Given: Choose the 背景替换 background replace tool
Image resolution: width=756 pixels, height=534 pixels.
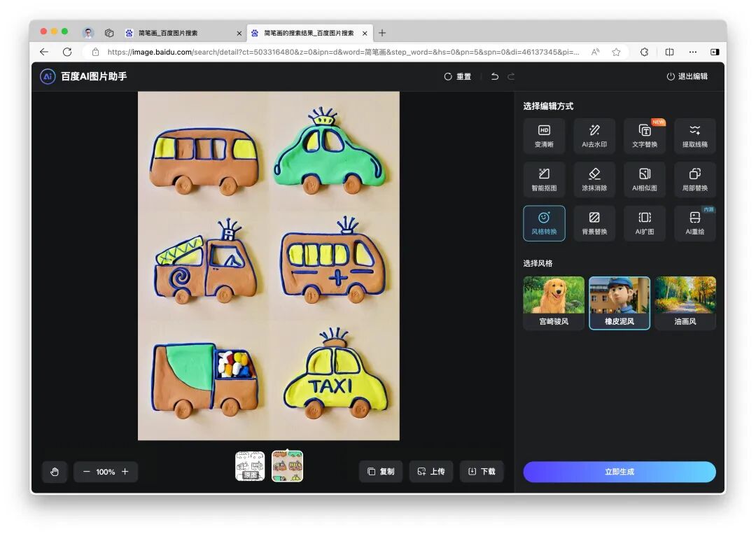Looking at the screenshot, I should pyautogui.click(x=594, y=223).
